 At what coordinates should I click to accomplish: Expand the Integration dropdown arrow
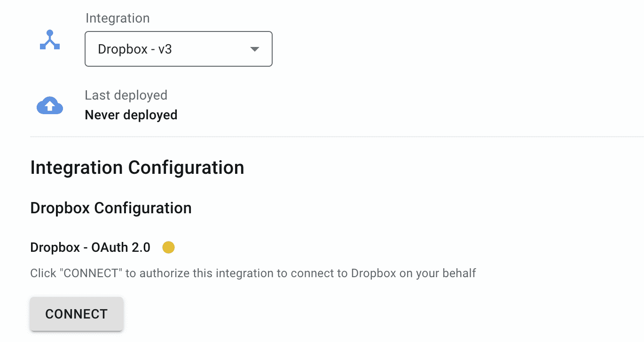[254, 49]
